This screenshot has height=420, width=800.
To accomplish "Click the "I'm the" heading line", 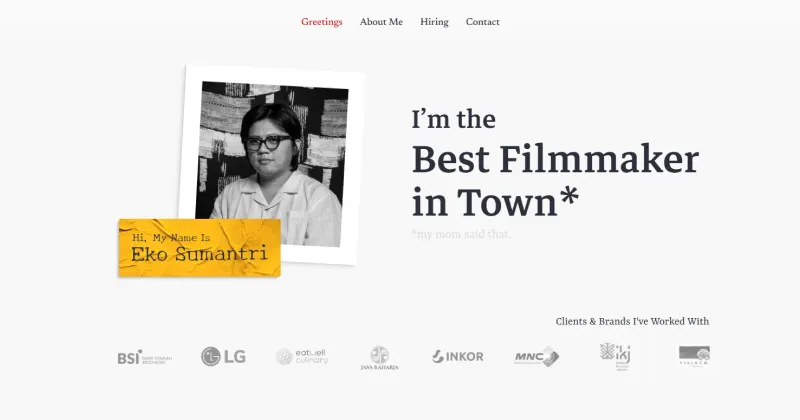I will click(x=453, y=120).
